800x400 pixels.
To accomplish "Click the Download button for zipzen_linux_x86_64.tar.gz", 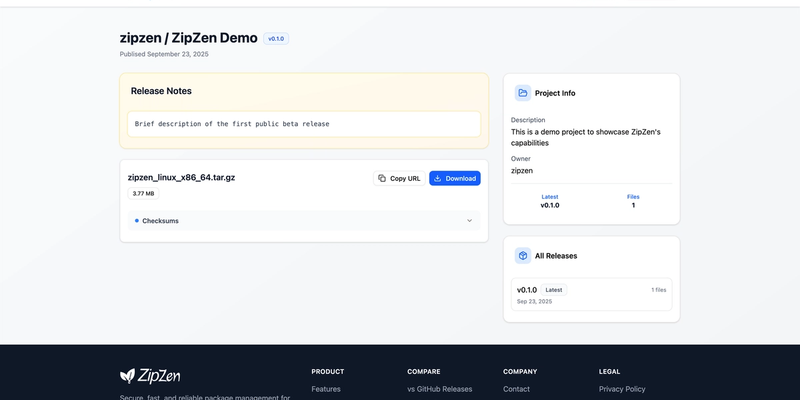I will pos(455,178).
